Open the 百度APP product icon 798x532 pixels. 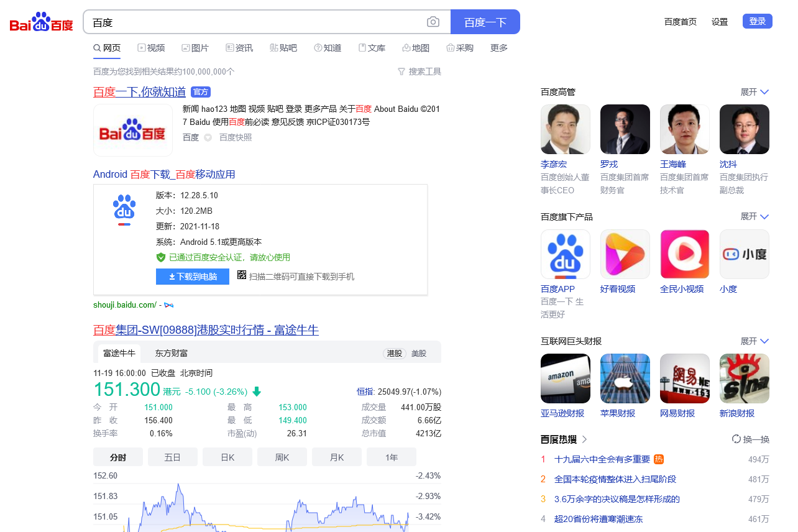click(565, 254)
